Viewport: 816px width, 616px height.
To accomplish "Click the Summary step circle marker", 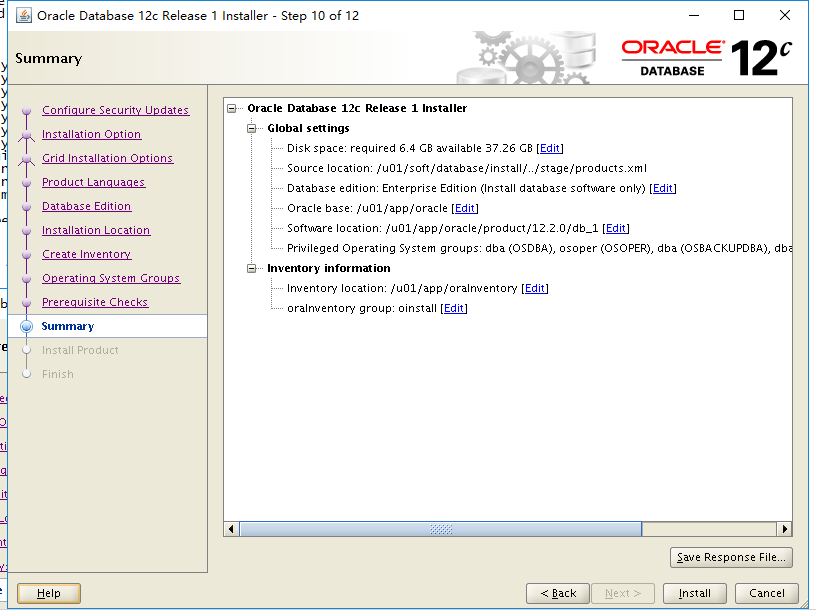I will (27, 326).
